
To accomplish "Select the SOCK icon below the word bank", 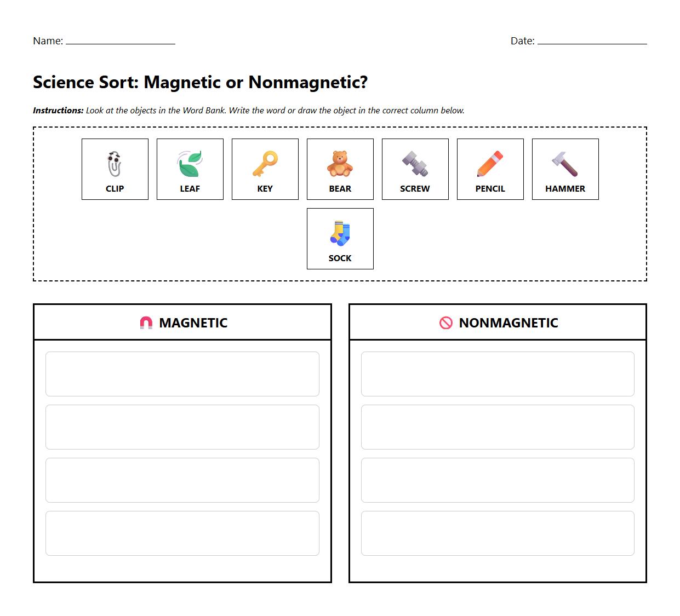I will [340, 231].
